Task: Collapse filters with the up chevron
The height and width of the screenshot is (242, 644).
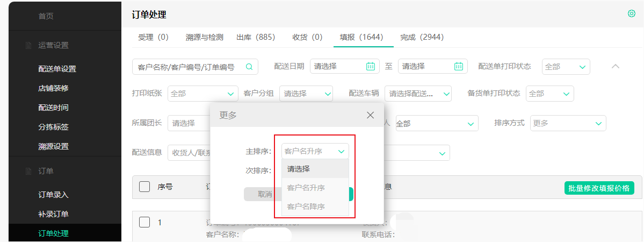Action: (615, 66)
